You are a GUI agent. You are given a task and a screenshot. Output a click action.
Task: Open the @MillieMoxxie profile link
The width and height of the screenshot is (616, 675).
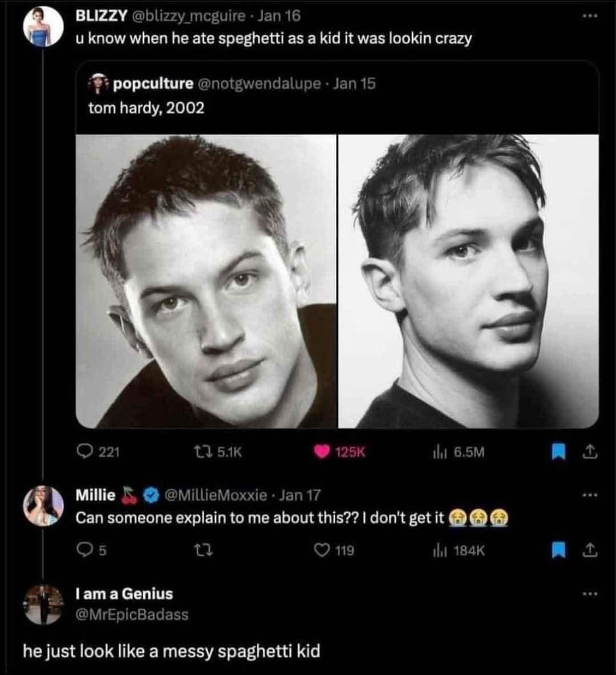216,495
